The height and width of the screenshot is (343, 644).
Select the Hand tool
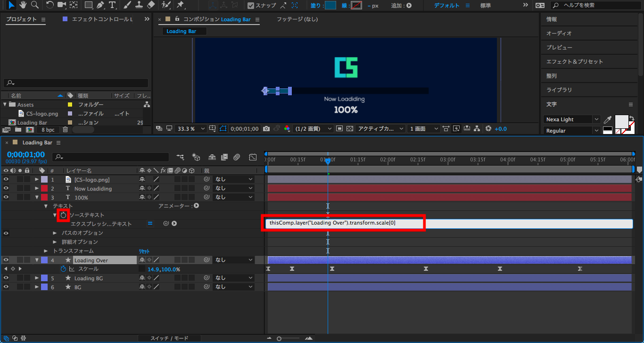tap(23, 5)
